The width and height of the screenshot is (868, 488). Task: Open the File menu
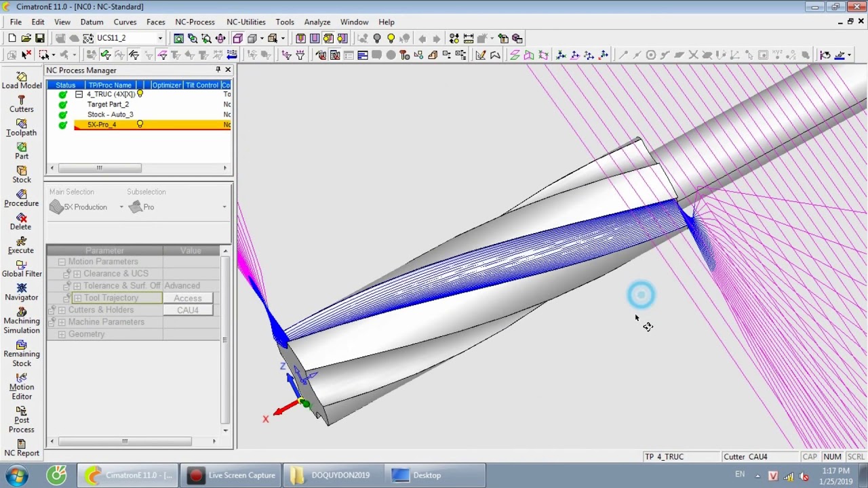16,22
